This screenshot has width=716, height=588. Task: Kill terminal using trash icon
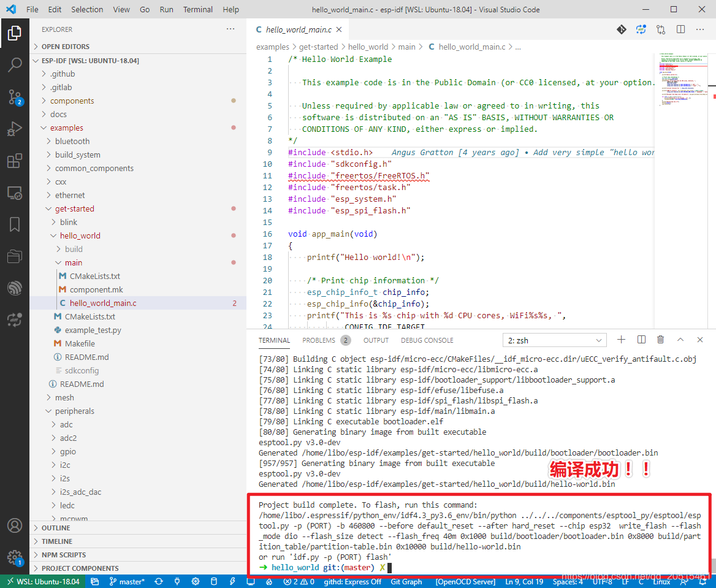(660, 340)
